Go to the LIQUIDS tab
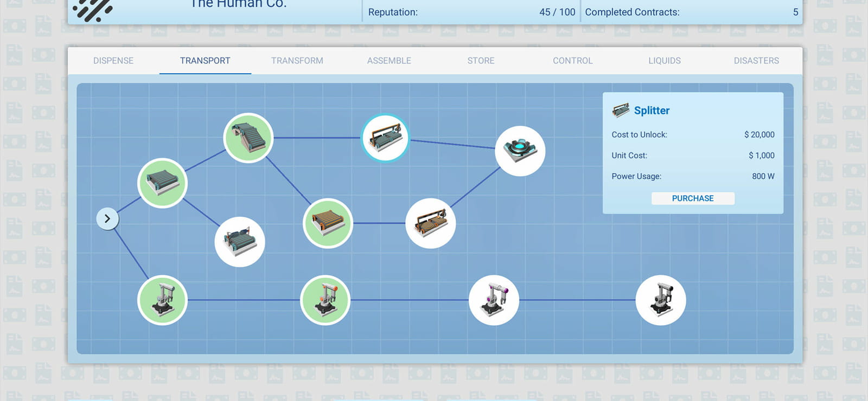Viewport: 868px width, 401px height. 665,61
